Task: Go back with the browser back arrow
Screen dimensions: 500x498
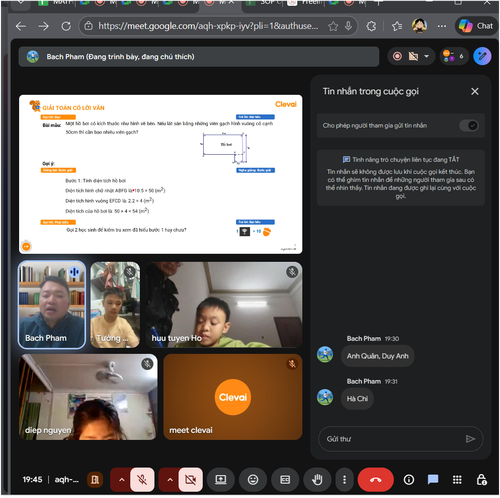Action: point(21,26)
